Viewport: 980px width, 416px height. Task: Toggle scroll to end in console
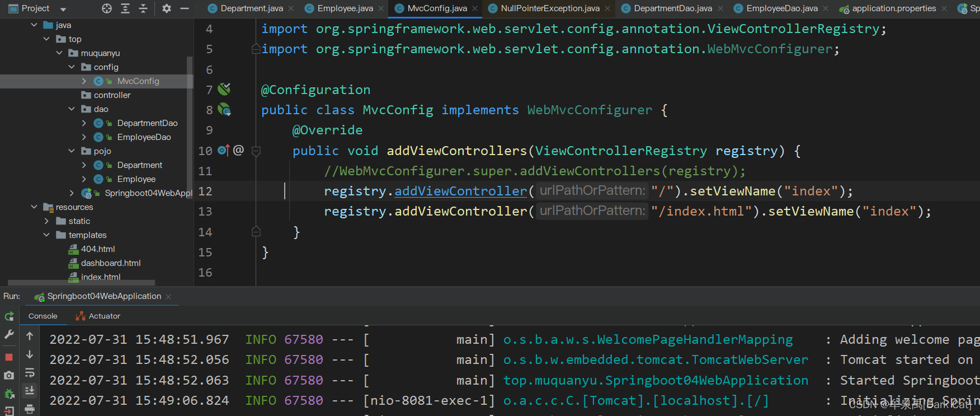(x=30, y=390)
